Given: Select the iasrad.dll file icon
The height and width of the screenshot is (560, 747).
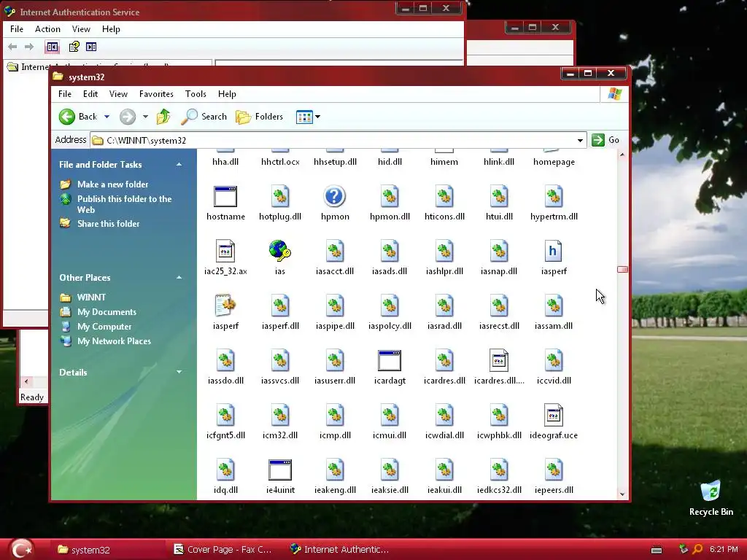Looking at the screenshot, I should pos(444,306).
